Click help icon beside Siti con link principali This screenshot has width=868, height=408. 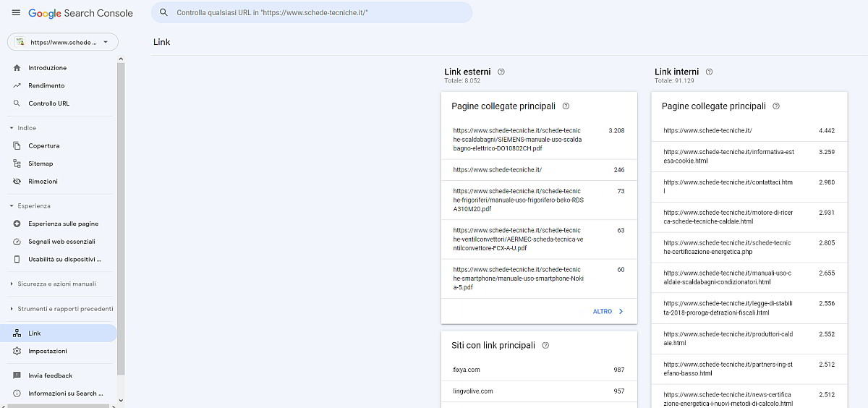(545, 345)
